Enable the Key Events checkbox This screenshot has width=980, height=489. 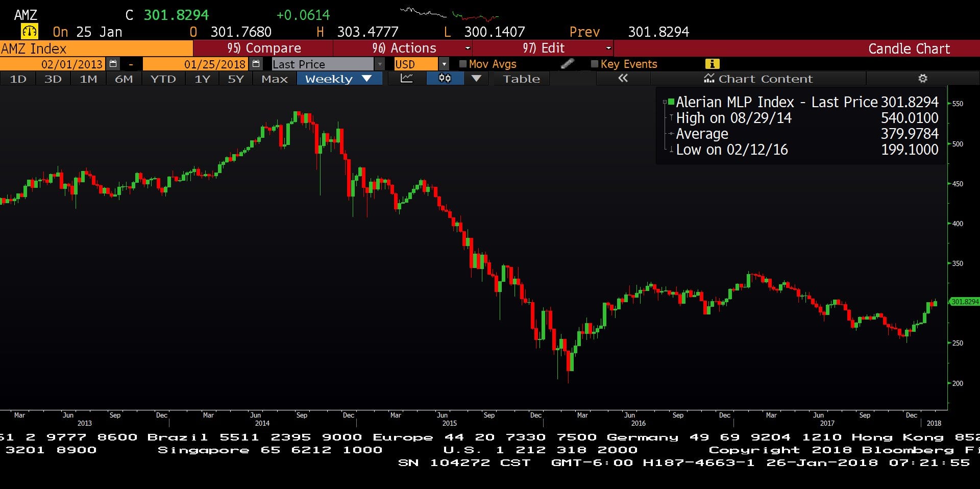point(594,64)
